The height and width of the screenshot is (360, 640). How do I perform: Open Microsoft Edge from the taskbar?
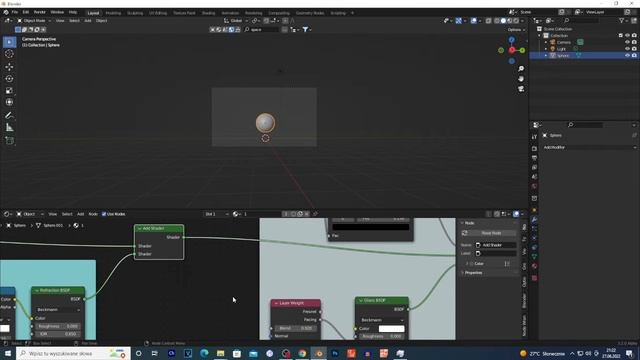pyautogui.click(x=204, y=353)
